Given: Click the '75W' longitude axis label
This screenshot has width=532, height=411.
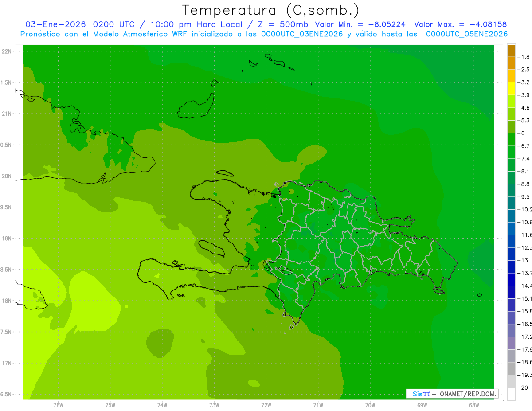Looking at the screenshot, I should (x=110, y=405).
